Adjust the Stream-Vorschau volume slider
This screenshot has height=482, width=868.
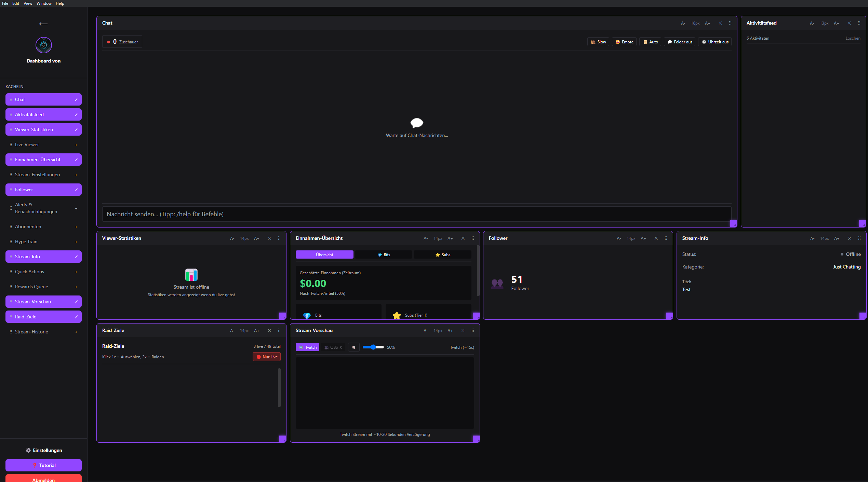coord(373,347)
